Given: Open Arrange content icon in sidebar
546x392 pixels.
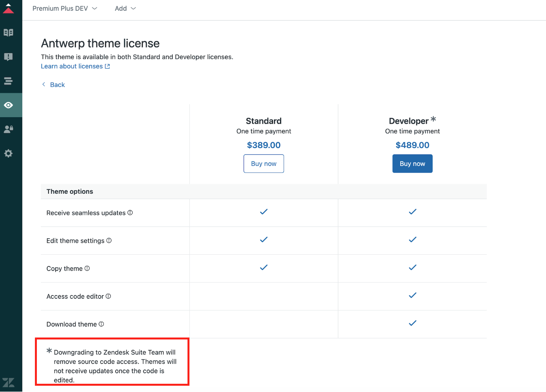Looking at the screenshot, I should [x=8, y=81].
